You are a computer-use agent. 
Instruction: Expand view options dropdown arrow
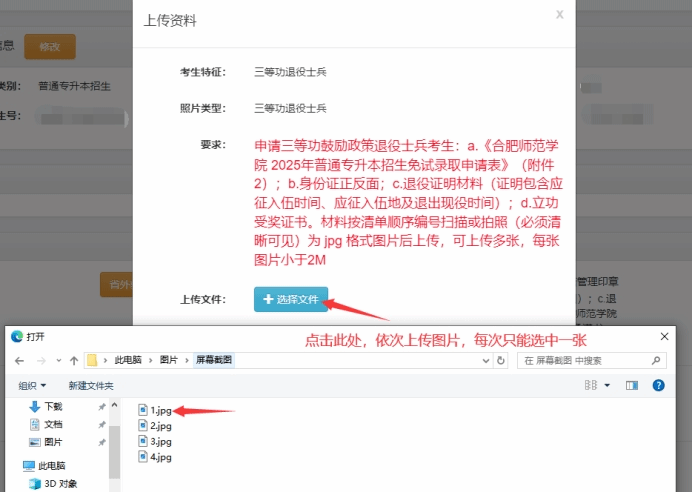click(607, 385)
